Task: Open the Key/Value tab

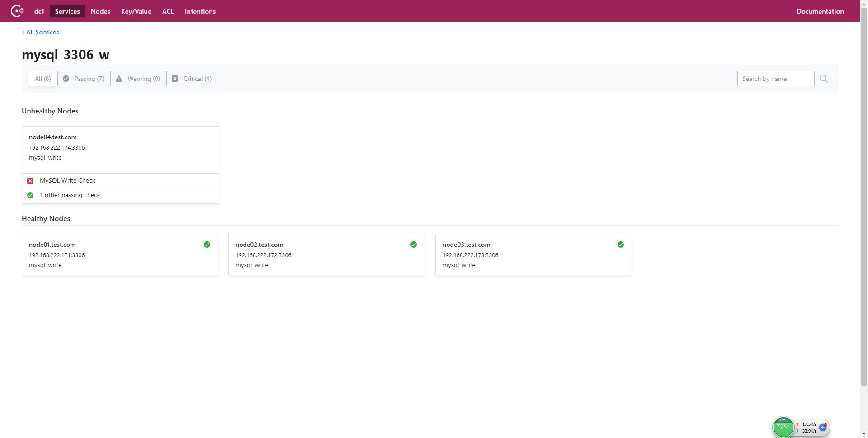Action: (136, 11)
